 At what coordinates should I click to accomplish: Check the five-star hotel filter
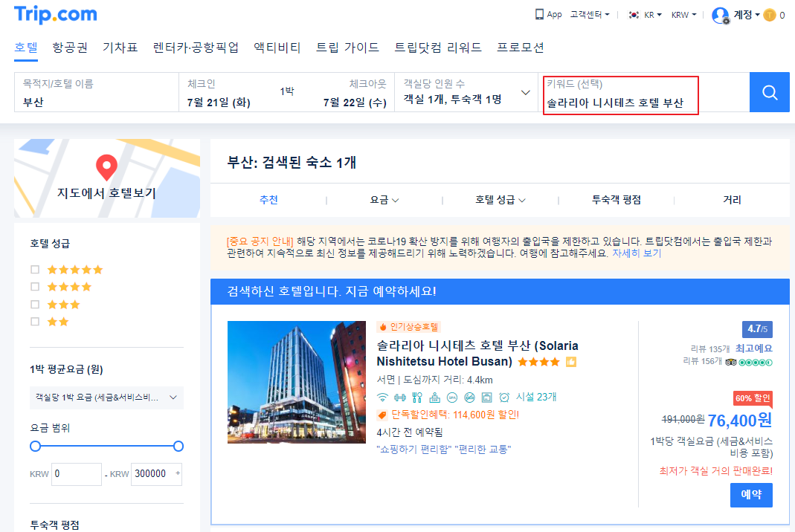[x=35, y=270]
